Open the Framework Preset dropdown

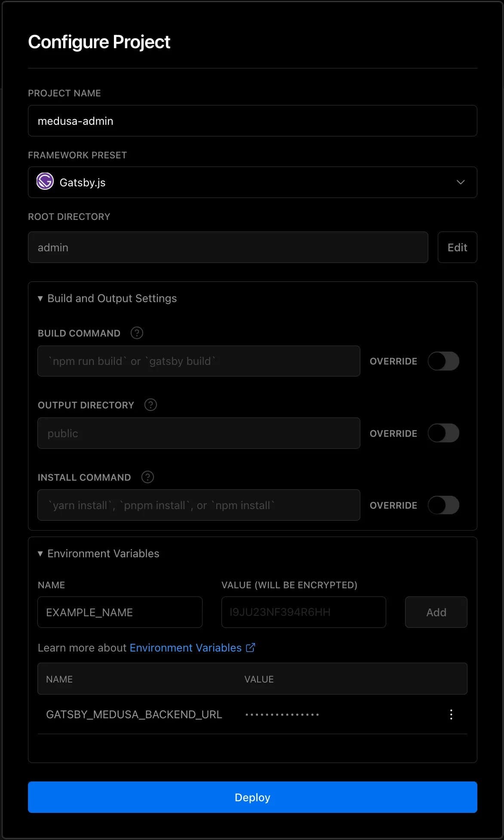(x=252, y=182)
